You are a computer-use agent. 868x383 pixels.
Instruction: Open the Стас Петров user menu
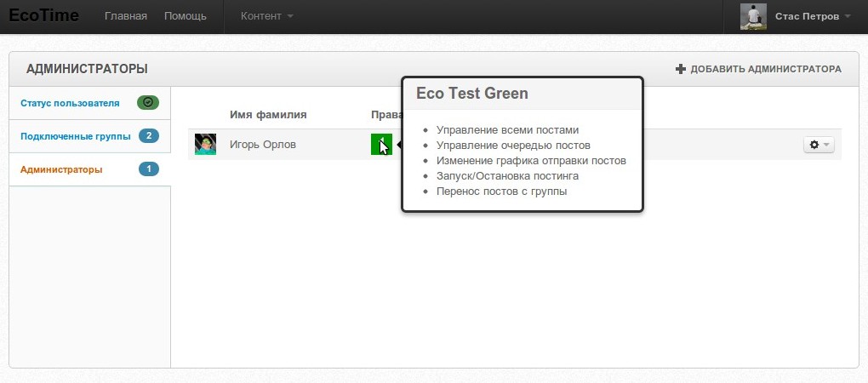[813, 16]
